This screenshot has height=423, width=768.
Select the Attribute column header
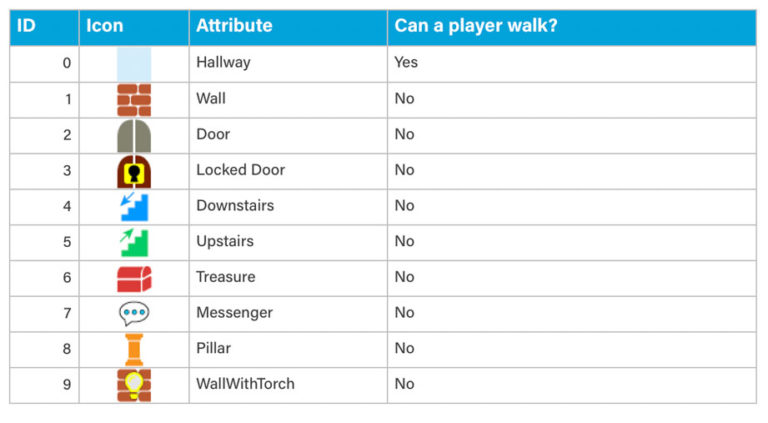pyautogui.click(x=233, y=26)
